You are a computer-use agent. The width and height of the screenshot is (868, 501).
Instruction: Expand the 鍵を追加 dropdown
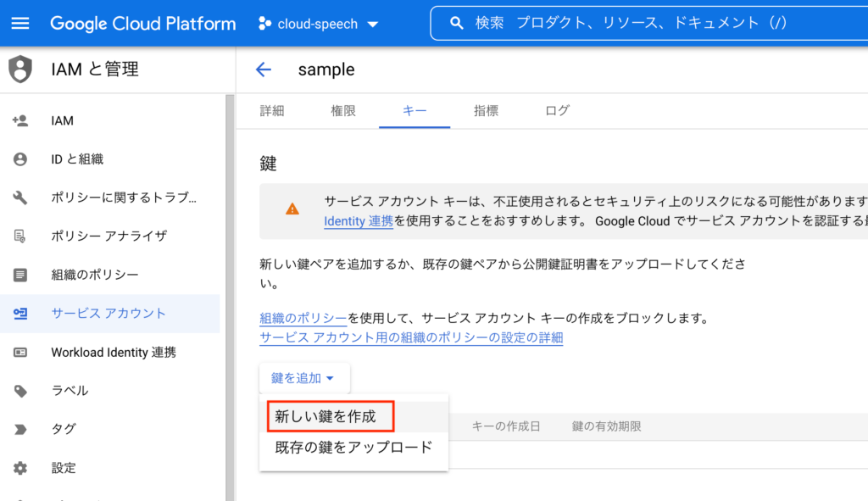(x=303, y=378)
